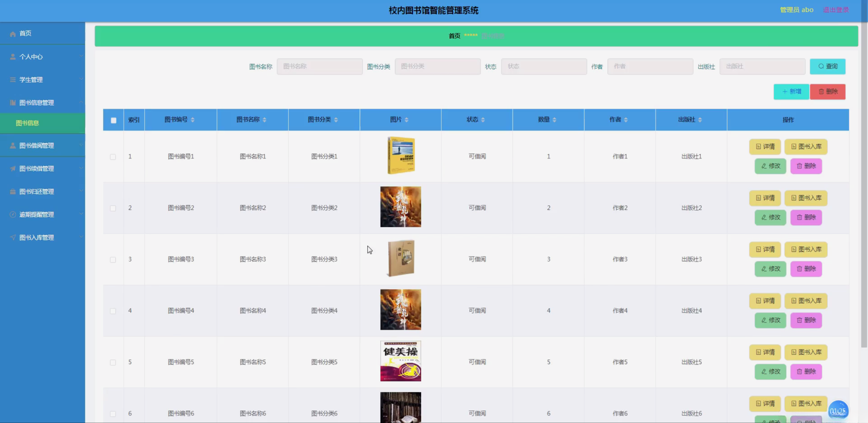Image resolution: width=868 pixels, height=423 pixels.
Task: Click the 新增 add button
Action: 791,92
